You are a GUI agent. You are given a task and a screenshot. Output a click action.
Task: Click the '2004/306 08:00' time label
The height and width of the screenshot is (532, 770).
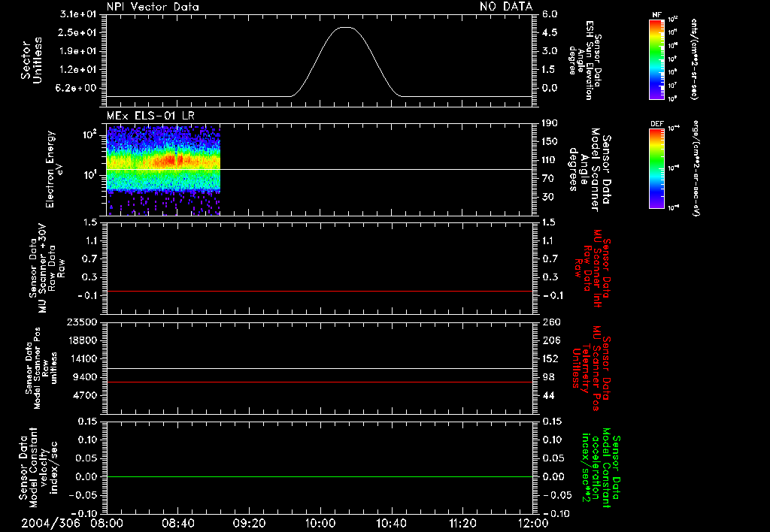point(73,523)
